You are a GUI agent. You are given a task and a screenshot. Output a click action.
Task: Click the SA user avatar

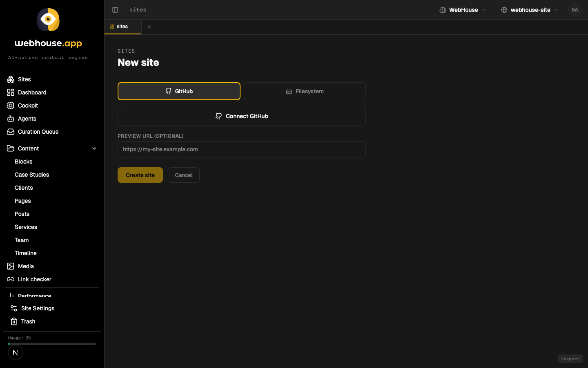[575, 10]
